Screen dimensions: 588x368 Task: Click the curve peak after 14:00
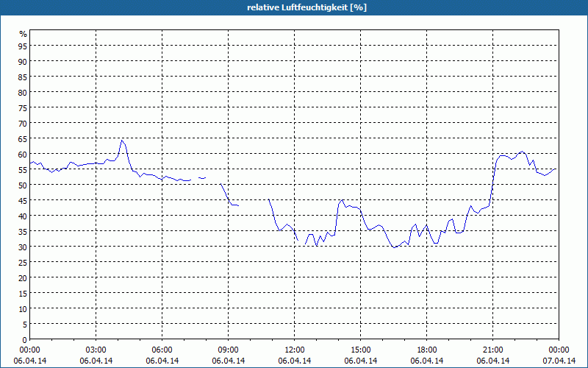click(343, 200)
